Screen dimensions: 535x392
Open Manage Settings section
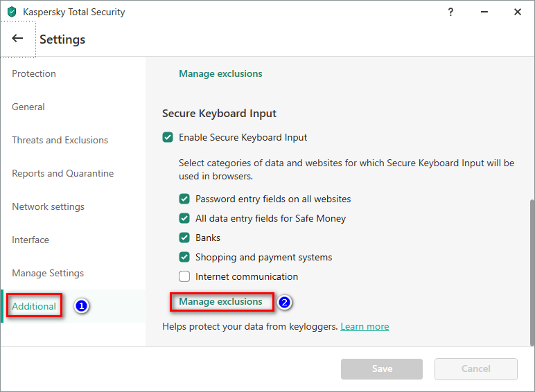point(48,273)
